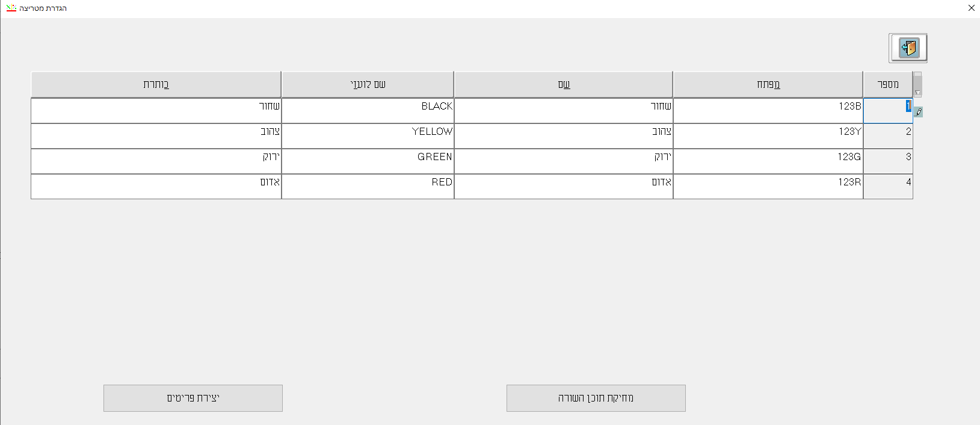Viewport: 980px width, 425px height.
Task: Click the כותרת column header
Action: tap(156, 84)
